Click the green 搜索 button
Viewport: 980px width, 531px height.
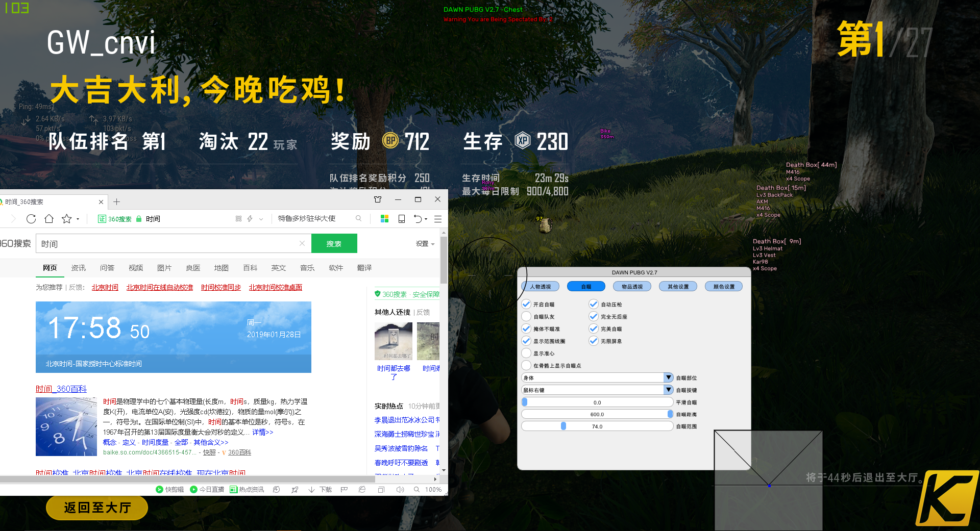tap(334, 244)
